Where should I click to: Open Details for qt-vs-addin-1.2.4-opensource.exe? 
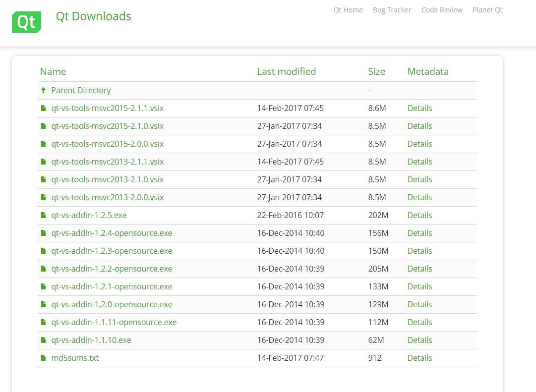pyautogui.click(x=420, y=233)
